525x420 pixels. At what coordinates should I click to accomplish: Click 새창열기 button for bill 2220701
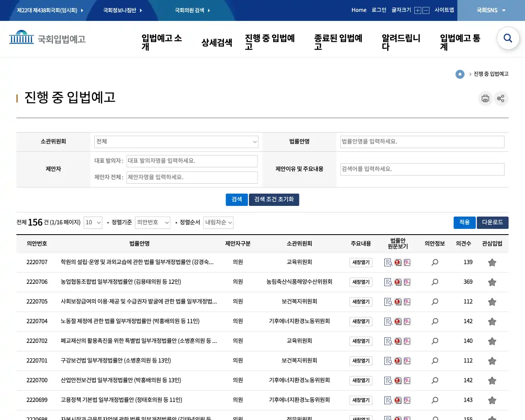pyautogui.click(x=361, y=361)
